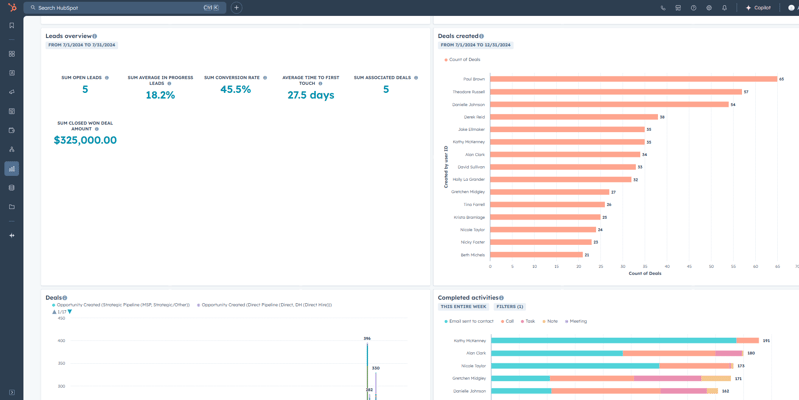The image size is (799, 400).
Task: Open the Workspaces grid icon in sidebar
Action: coord(12,54)
